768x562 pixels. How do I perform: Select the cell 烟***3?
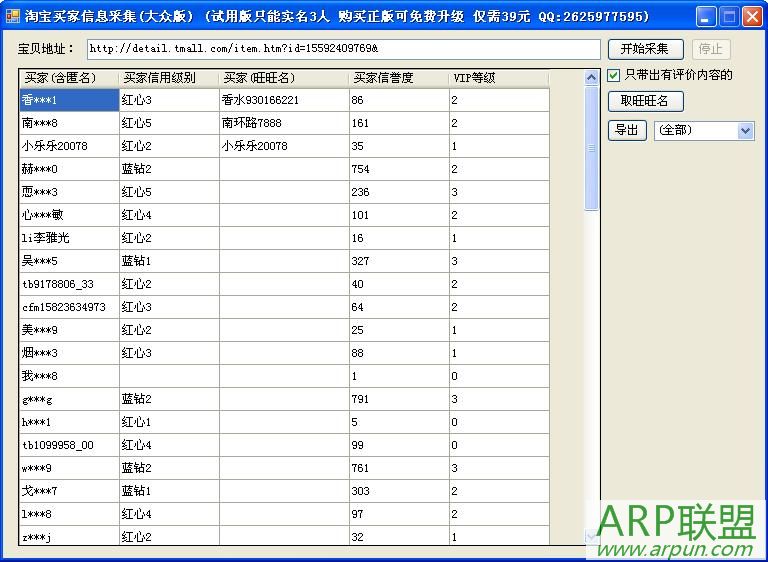[x=69, y=353]
